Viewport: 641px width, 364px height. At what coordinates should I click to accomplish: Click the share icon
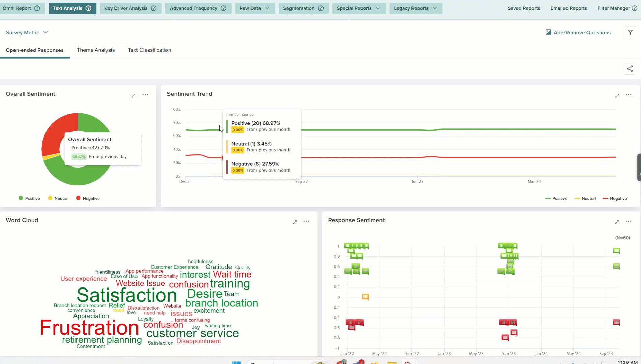[x=630, y=69]
